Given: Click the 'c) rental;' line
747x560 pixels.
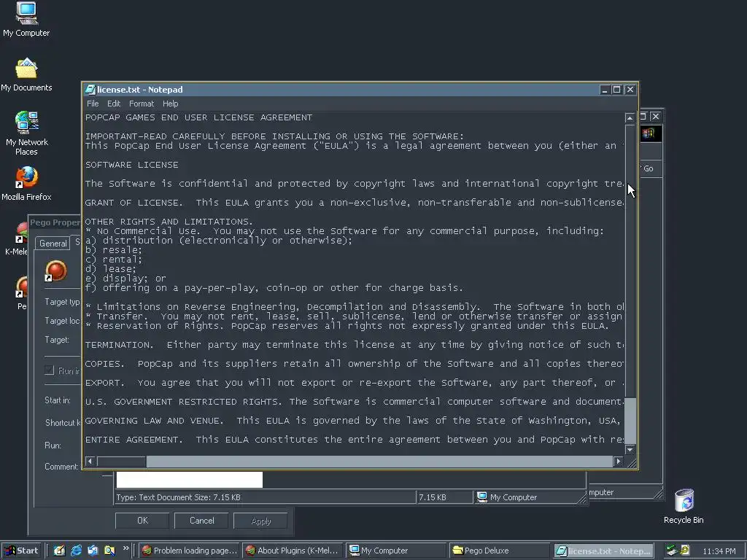Looking at the screenshot, I should [x=113, y=260].
